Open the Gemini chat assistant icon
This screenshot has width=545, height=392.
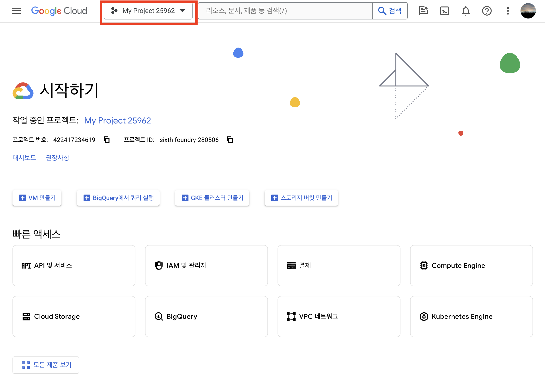pos(423,11)
